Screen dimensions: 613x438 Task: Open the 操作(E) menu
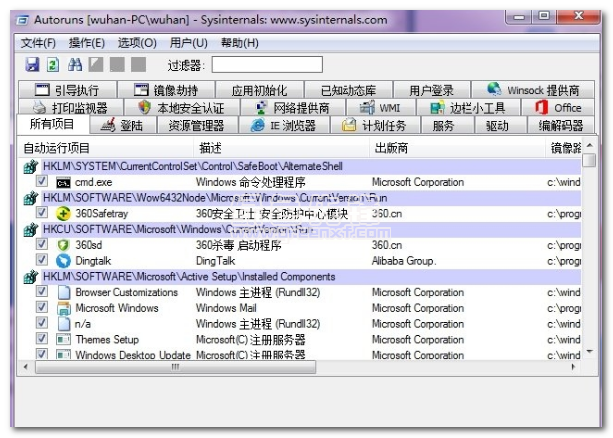click(87, 43)
